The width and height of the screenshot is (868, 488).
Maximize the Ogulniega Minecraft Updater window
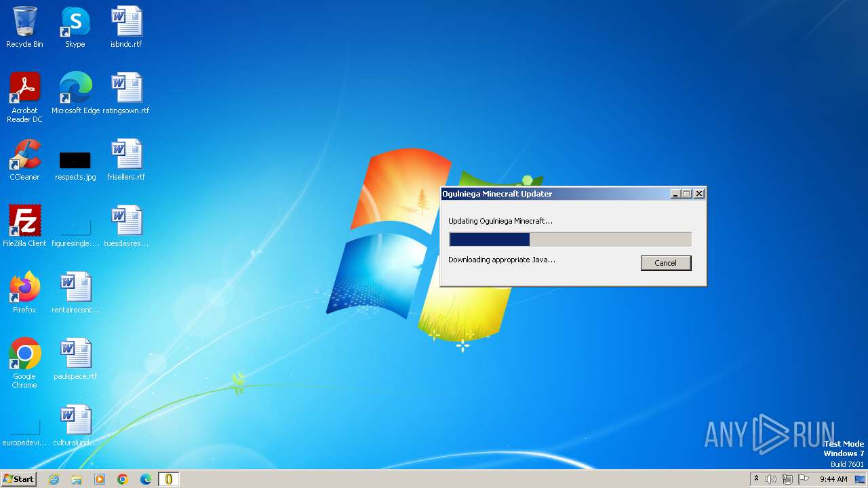pos(686,194)
